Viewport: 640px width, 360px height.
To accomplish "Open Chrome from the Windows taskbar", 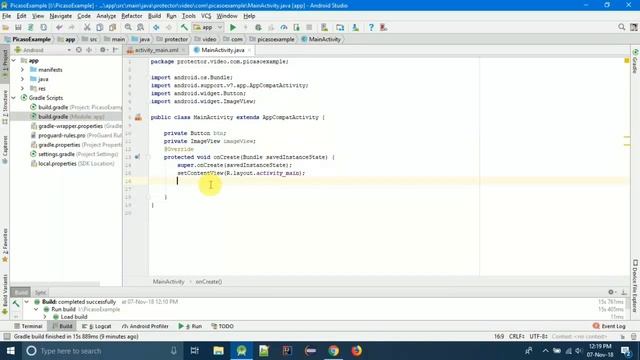I will coord(333,351).
